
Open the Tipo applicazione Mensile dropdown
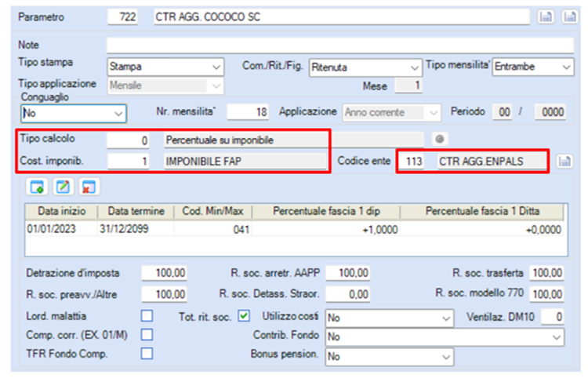[x=165, y=85]
